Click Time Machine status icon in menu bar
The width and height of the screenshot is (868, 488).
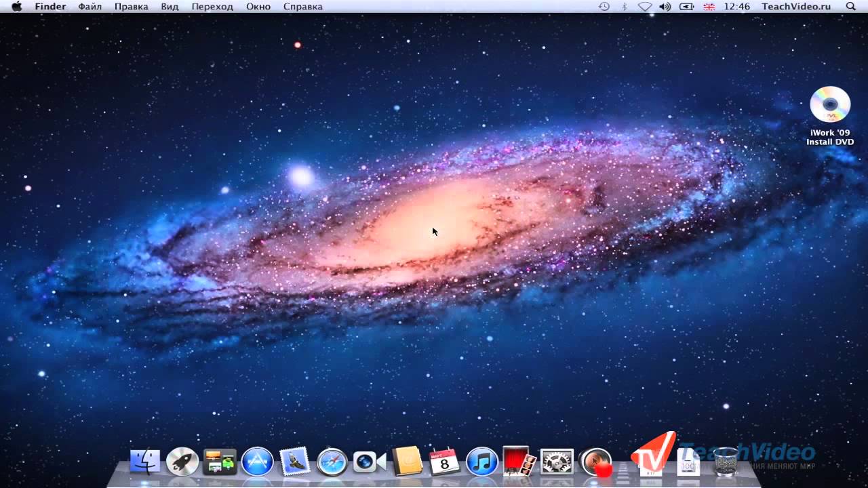point(604,6)
